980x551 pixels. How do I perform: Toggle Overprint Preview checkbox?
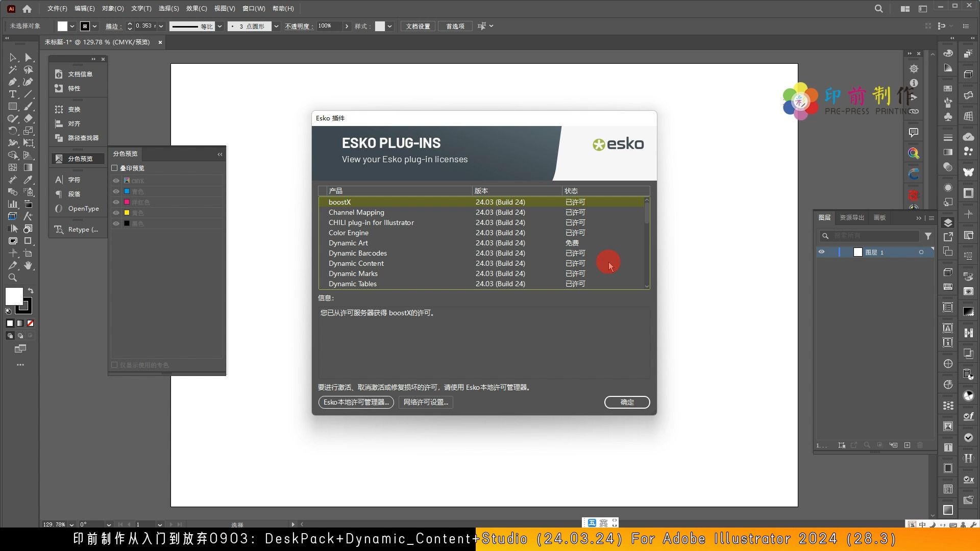point(115,168)
